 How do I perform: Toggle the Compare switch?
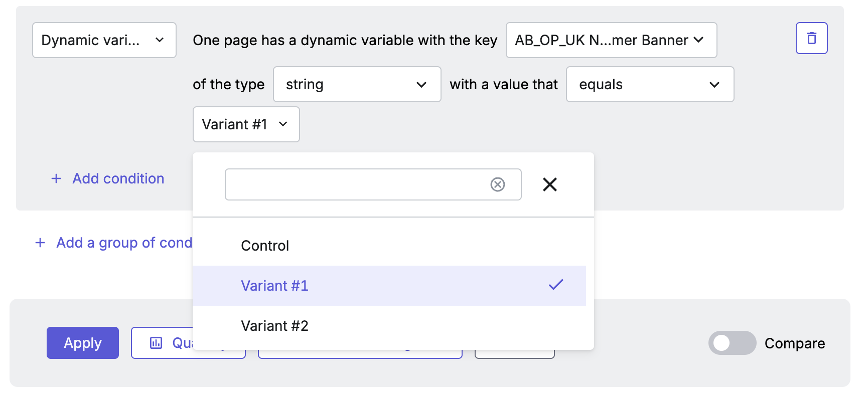(732, 343)
